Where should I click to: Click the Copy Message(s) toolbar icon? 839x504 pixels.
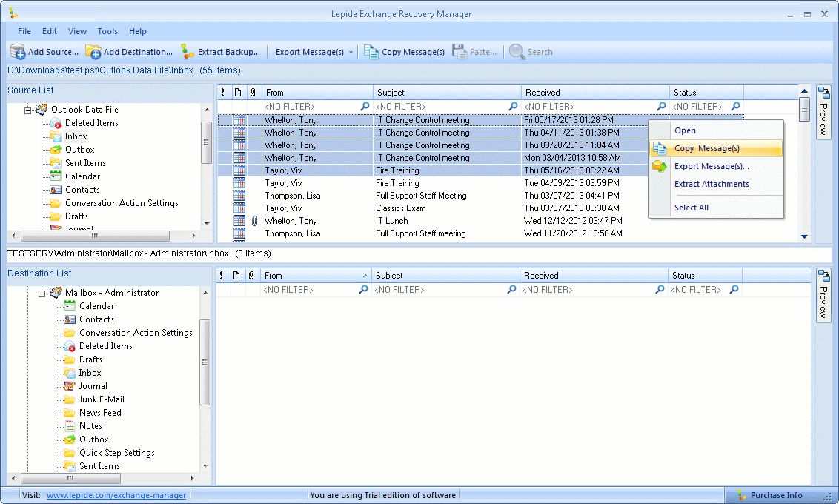coord(371,52)
